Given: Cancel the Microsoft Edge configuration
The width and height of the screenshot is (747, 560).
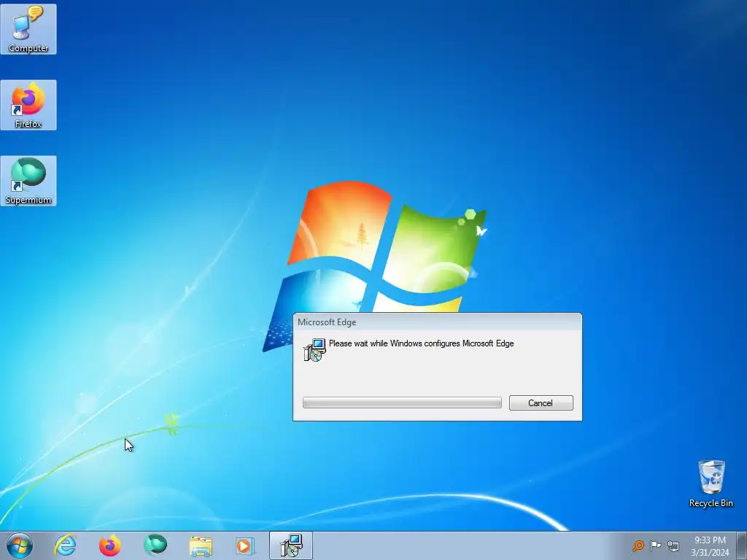Looking at the screenshot, I should pos(541,402).
